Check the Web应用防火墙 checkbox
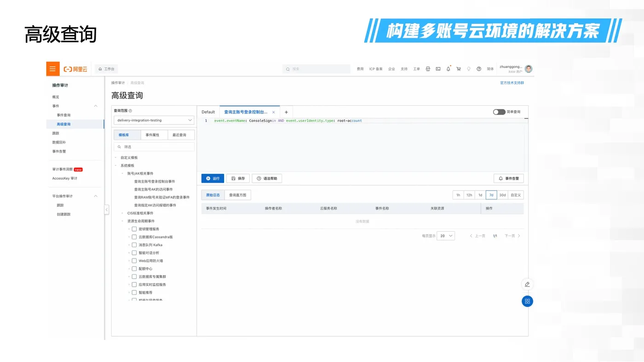Image resolution: width=644 pixels, height=362 pixels. pyautogui.click(x=134, y=260)
